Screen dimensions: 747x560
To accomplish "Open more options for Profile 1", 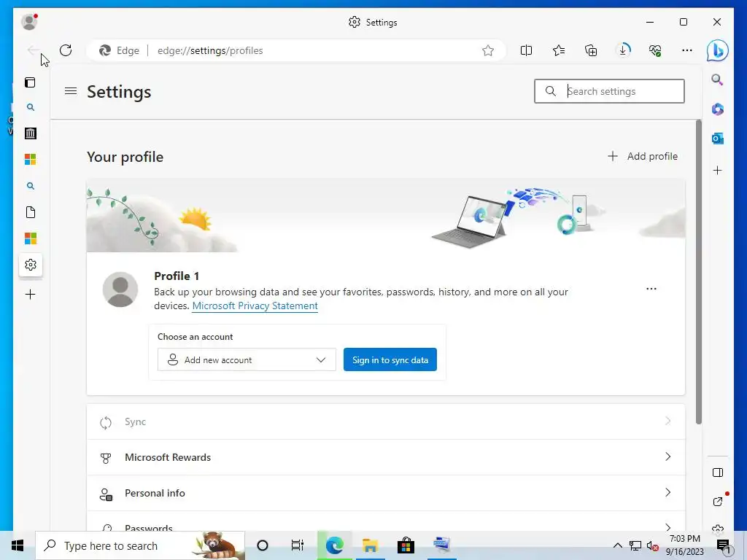I will click(651, 289).
